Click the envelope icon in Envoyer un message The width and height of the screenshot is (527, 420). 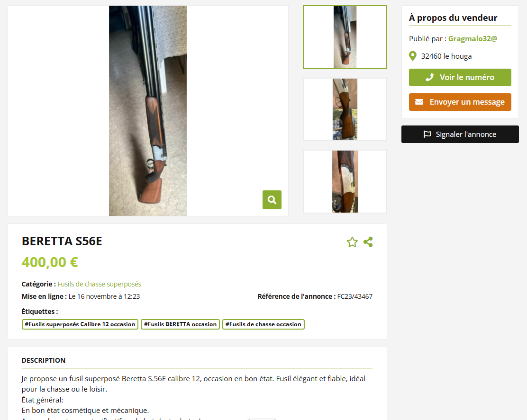(x=419, y=102)
